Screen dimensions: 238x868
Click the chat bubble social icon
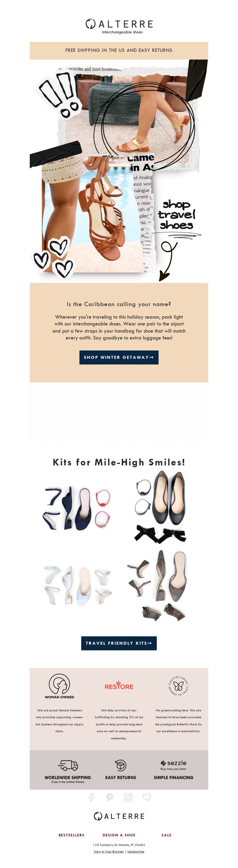click(146, 797)
